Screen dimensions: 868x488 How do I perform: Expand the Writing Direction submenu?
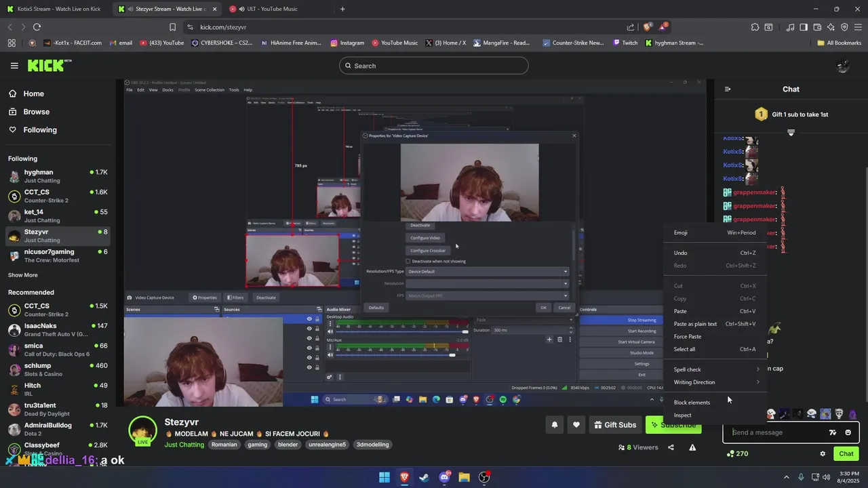(x=715, y=382)
